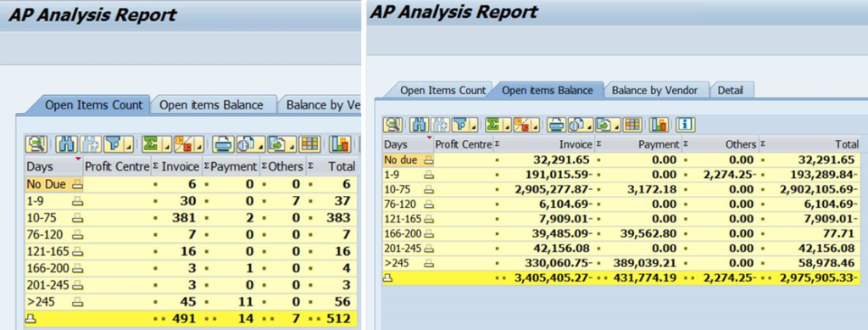Select the 121-165 row label in Count table
Image resolution: width=868 pixels, height=330 pixels.
[x=47, y=251]
